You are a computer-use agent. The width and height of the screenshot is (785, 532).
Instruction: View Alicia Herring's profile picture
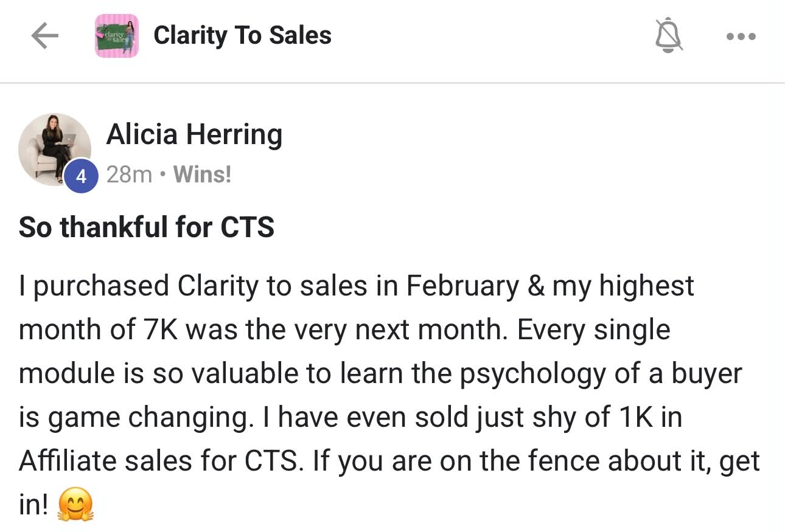[54, 149]
